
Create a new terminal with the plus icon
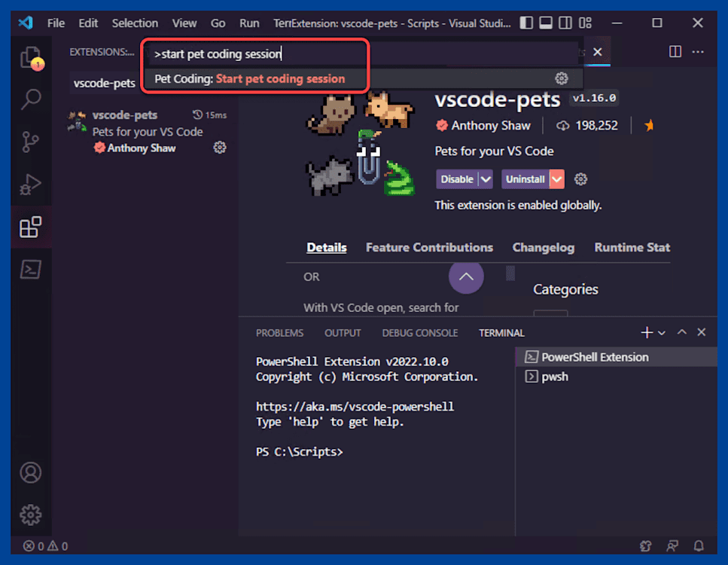click(x=645, y=331)
